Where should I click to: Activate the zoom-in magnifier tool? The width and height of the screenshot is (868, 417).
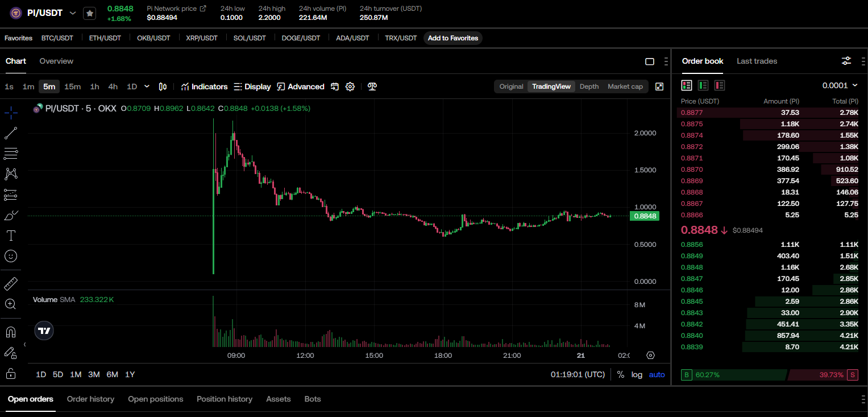11,304
